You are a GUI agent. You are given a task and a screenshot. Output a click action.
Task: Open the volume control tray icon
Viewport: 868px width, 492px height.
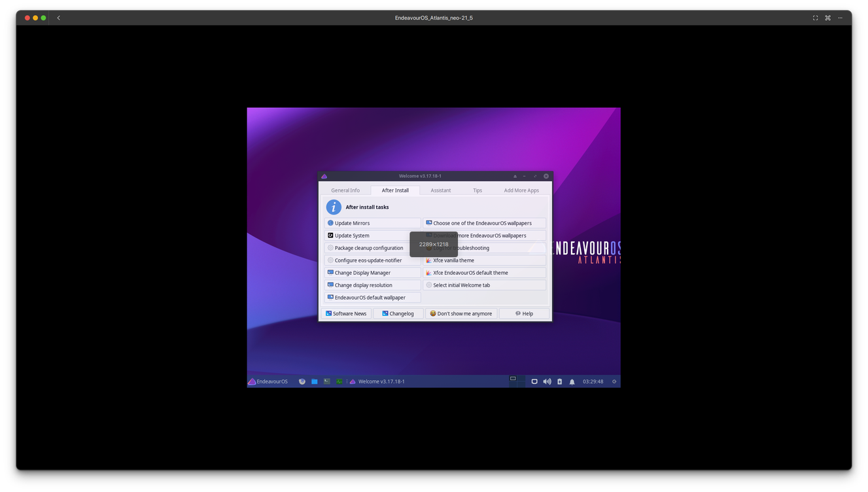point(547,381)
